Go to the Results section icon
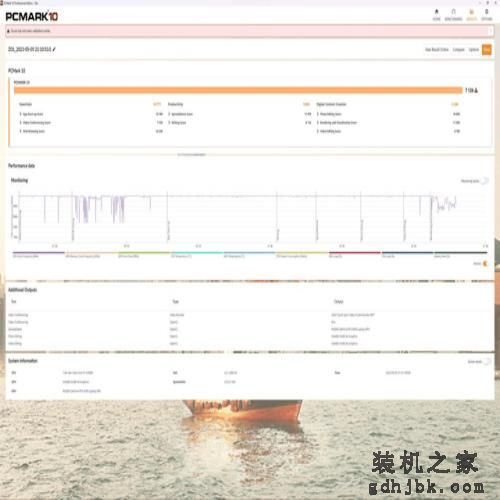This screenshot has width=500, height=500. click(471, 12)
